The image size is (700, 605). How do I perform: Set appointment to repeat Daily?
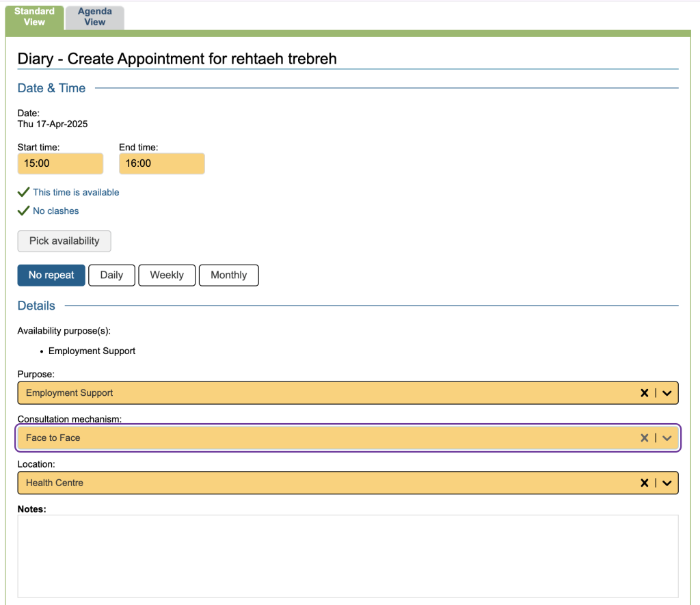click(x=111, y=275)
